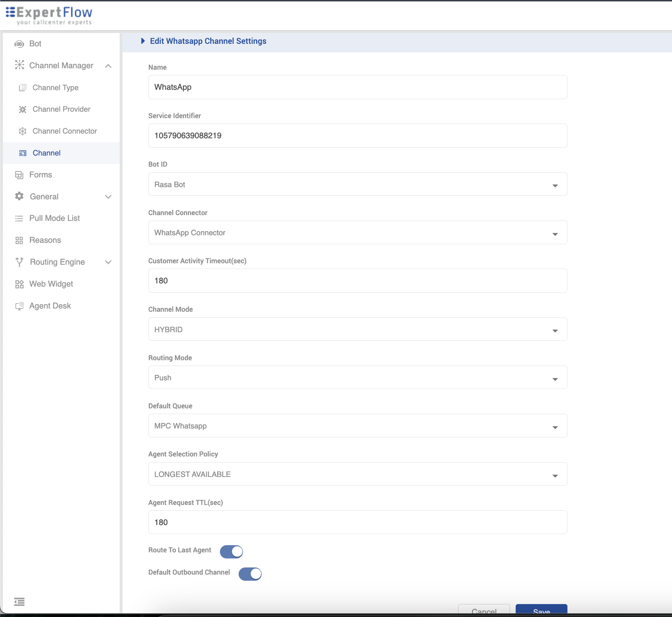The height and width of the screenshot is (617, 672).
Task: Click the Web Widget icon
Action: point(19,284)
